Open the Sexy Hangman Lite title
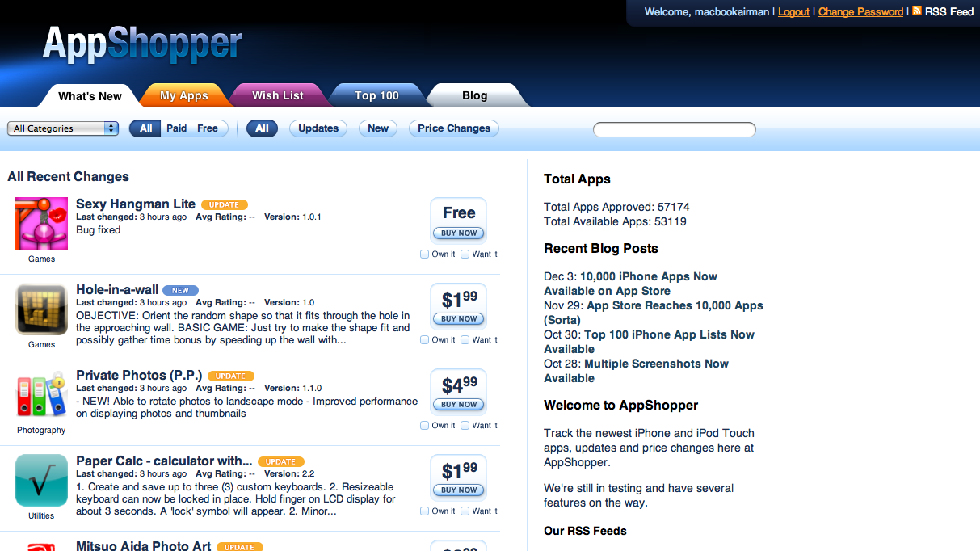 click(136, 204)
